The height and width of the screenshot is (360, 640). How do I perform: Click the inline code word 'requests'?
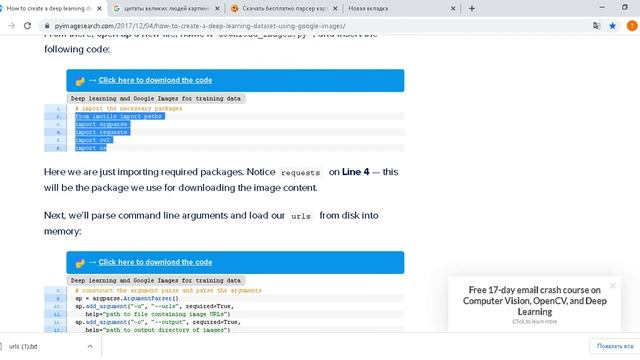[301, 173]
